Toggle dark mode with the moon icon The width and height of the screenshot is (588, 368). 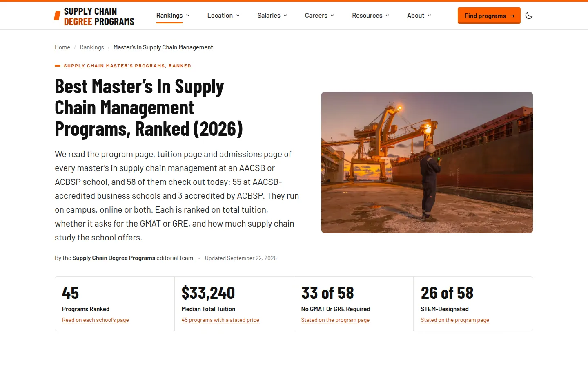pos(529,16)
